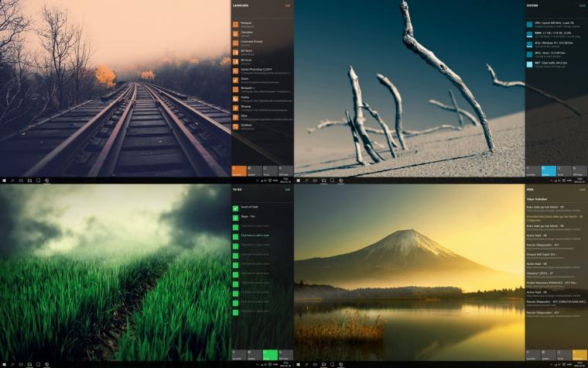
Task: Click the NET traffic icon in System panel
Action: click(530, 64)
